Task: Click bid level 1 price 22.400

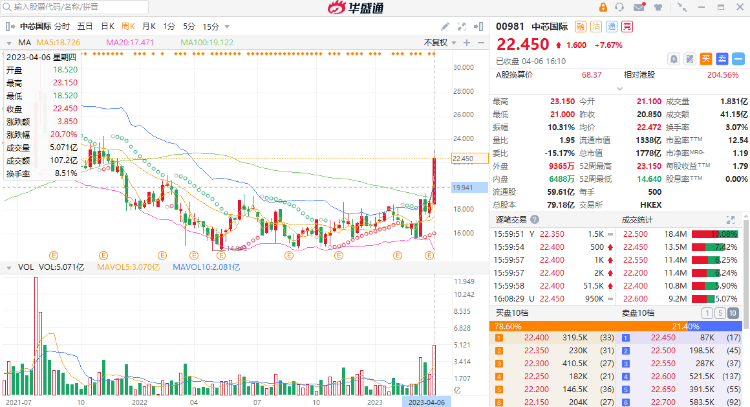Action: pyautogui.click(x=536, y=338)
